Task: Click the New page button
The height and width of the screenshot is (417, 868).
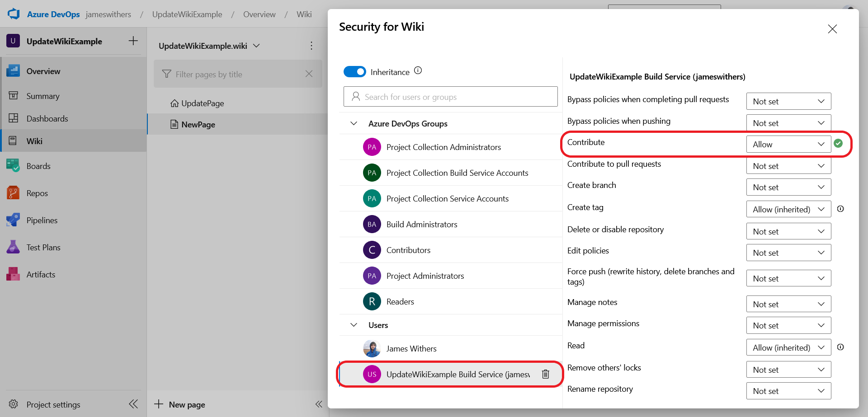Action: [179, 404]
